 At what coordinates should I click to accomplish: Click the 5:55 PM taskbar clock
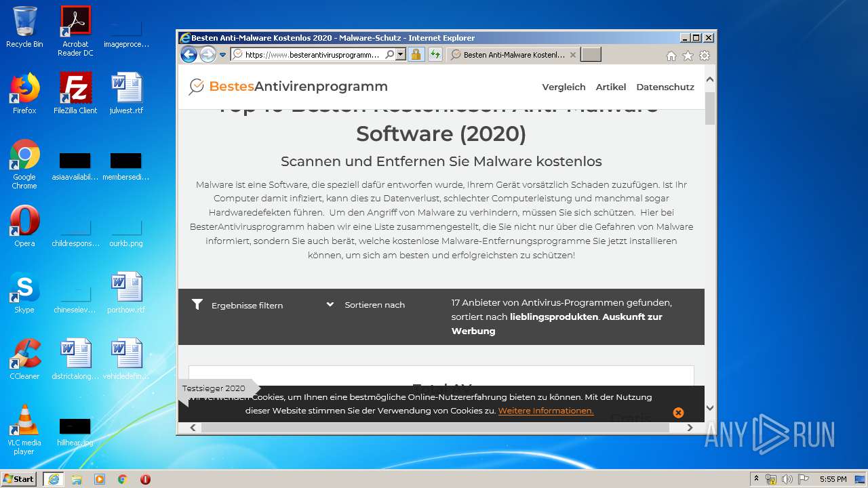pos(833,479)
